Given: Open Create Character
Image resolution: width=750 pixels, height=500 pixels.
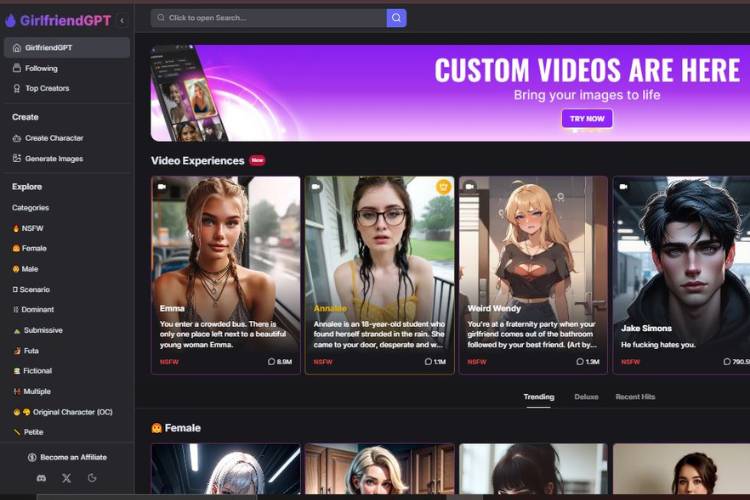Looking at the screenshot, I should tap(67, 138).
